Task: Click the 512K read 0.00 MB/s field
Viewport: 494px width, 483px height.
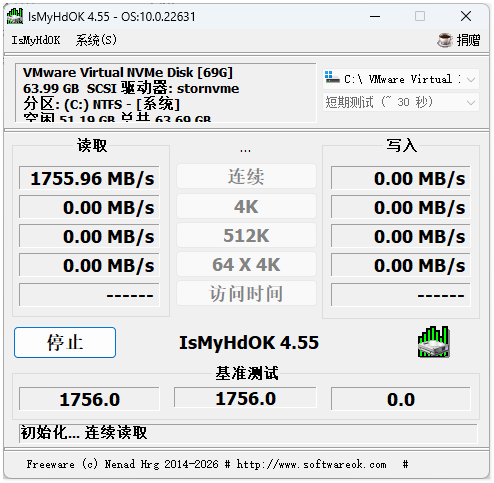Action: (x=89, y=236)
